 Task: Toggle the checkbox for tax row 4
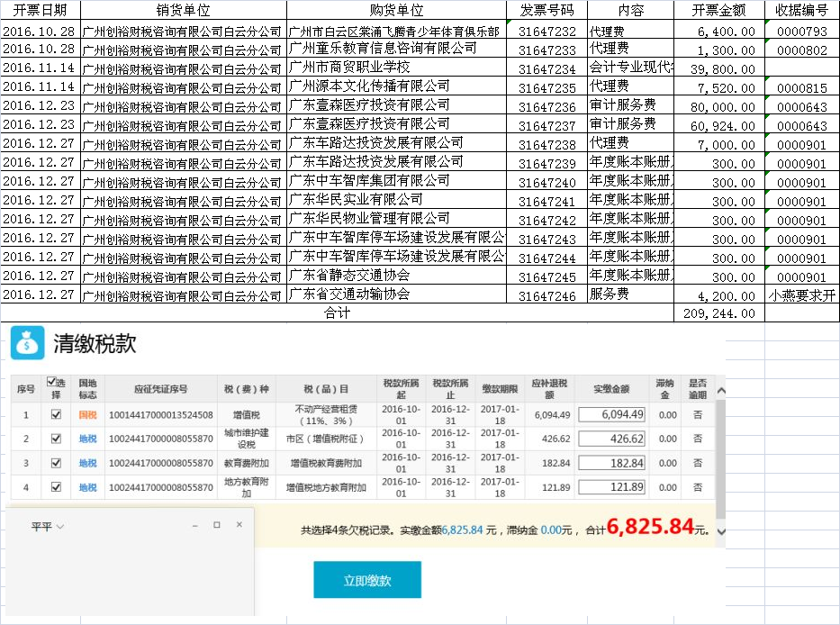click(x=57, y=487)
